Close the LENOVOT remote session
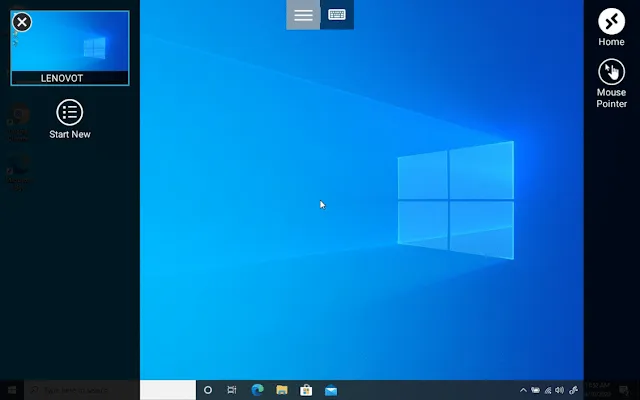Image resolution: width=640 pixels, height=400 pixels. coord(22,22)
